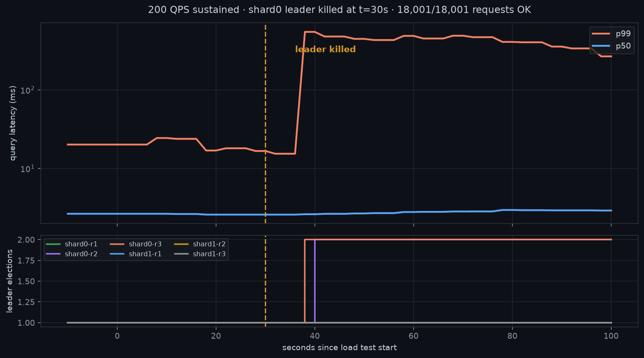Click the 1.25 elections tick label
The width and height of the screenshot is (644, 358).
pos(27,302)
